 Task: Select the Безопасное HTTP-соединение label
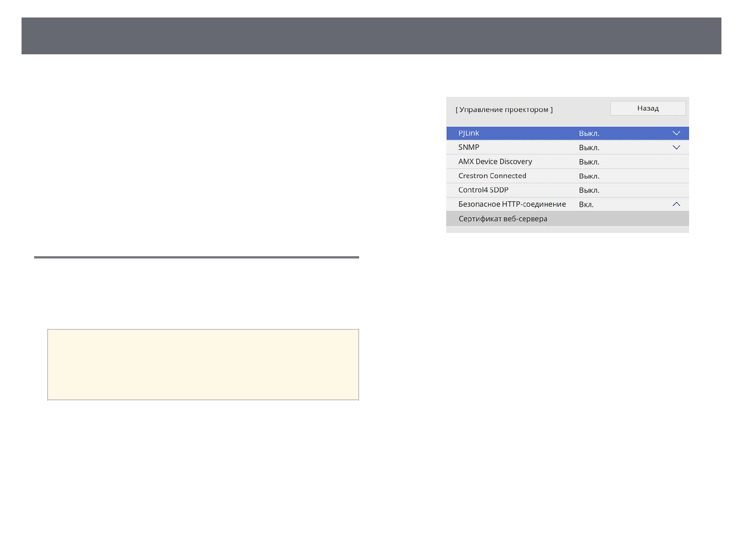[512, 204]
